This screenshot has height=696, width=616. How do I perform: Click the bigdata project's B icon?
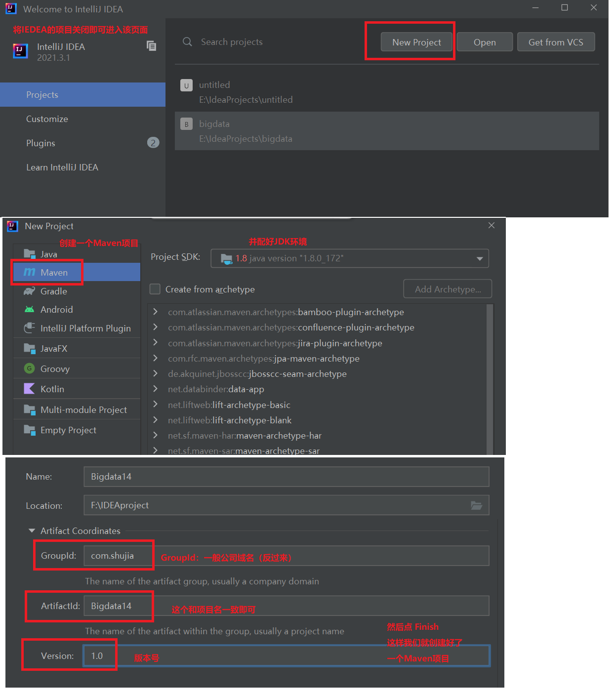click(186, 124)
